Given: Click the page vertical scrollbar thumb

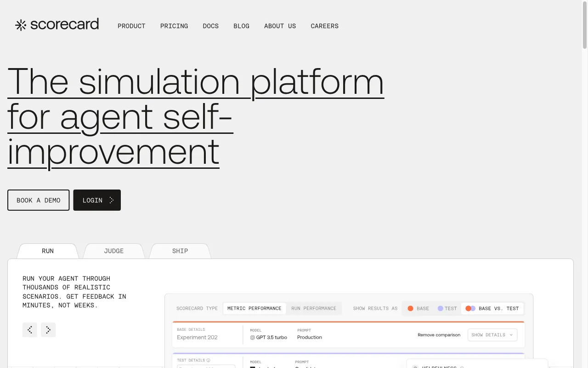Looking at the screenshot, I should [585, 25].
